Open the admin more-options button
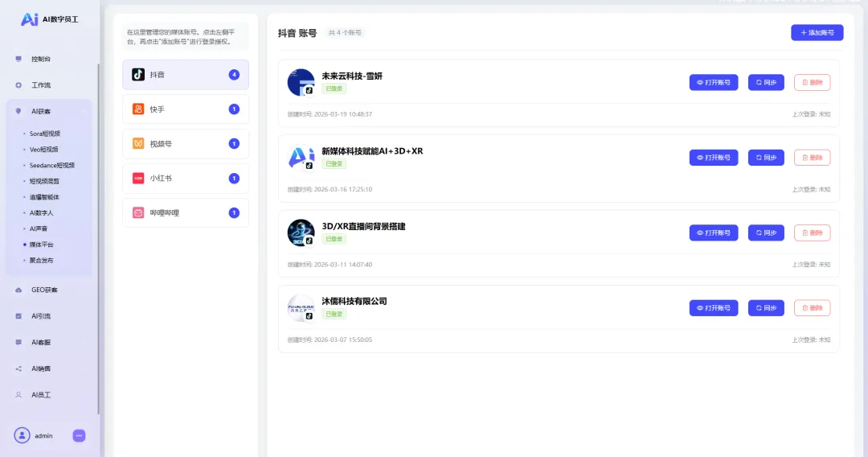868x457 pixels. 79,436
